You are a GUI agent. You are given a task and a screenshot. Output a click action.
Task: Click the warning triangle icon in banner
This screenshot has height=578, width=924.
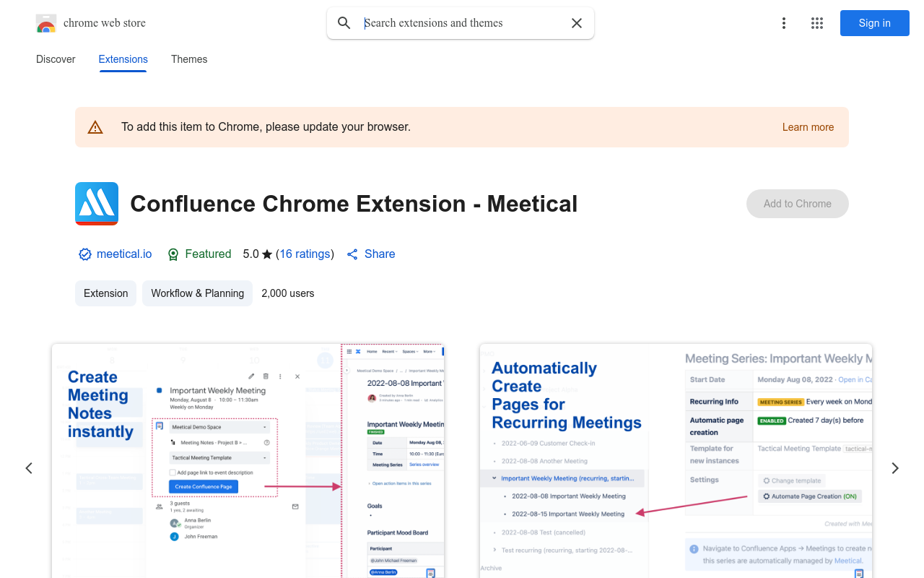pyautogui.click(x=95, y=127)
